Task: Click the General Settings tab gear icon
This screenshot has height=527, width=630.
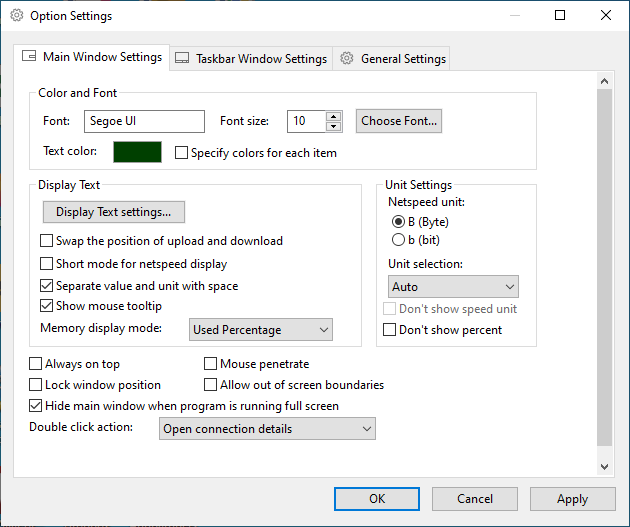Action: 347,59
